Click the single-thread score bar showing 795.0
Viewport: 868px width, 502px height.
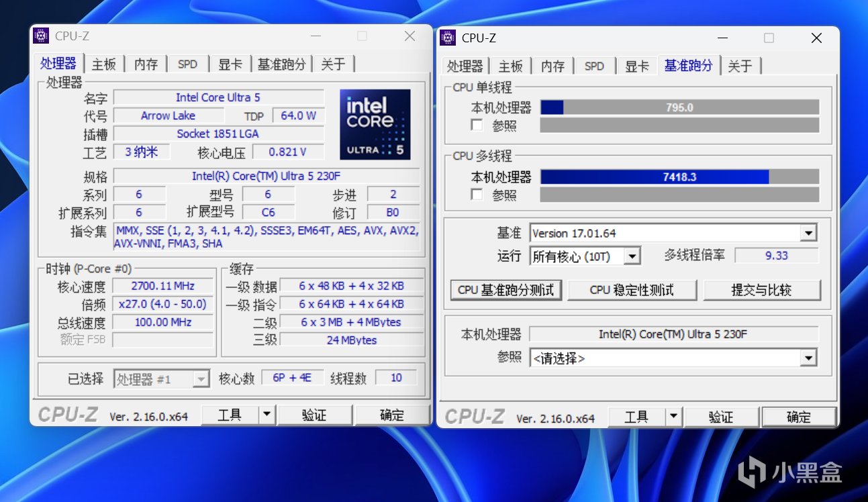[x=680, y=107]
